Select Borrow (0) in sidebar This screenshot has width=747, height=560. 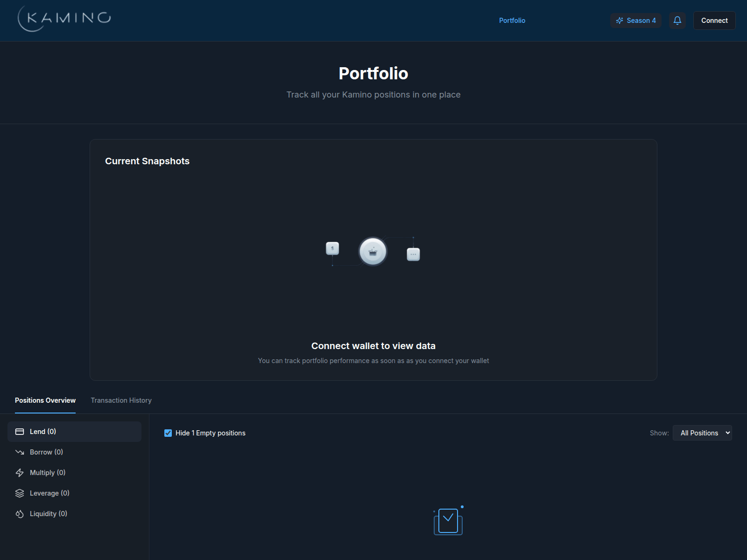[74, 452]
